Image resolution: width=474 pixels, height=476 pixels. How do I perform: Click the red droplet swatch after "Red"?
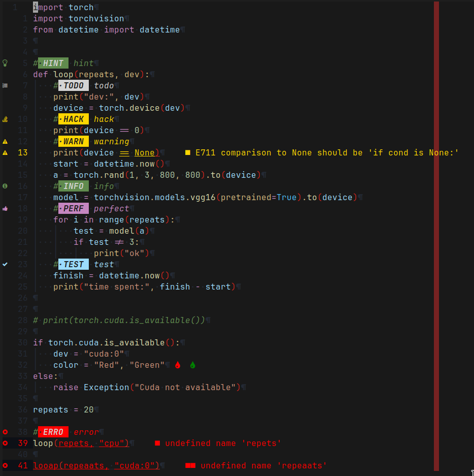177,365
